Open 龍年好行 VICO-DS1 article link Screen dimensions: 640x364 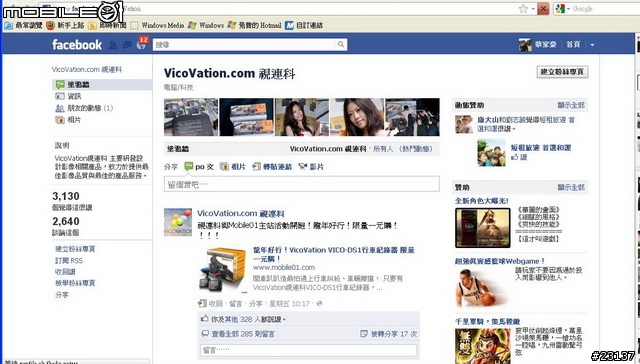click(333, 254)
